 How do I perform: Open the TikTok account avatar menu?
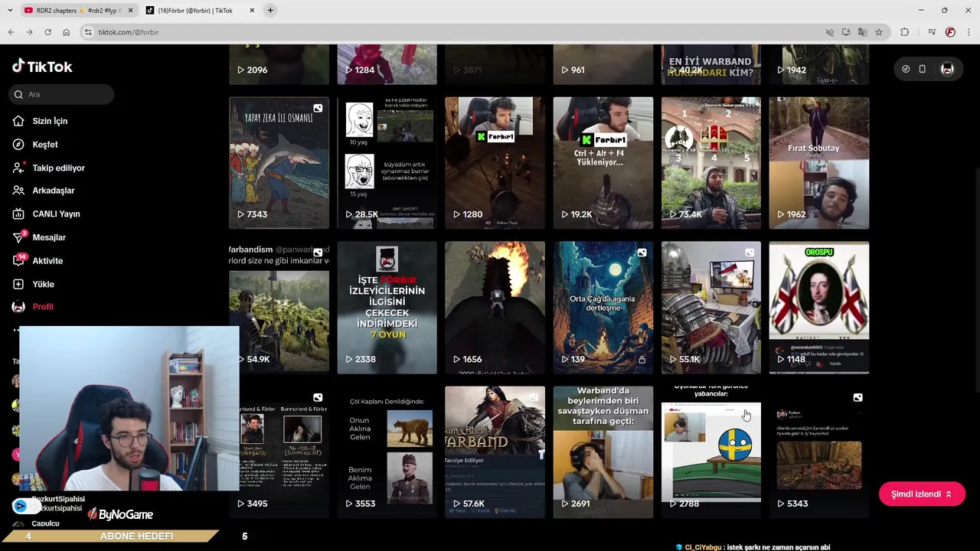pyautogui.click(x=947, y=69)
